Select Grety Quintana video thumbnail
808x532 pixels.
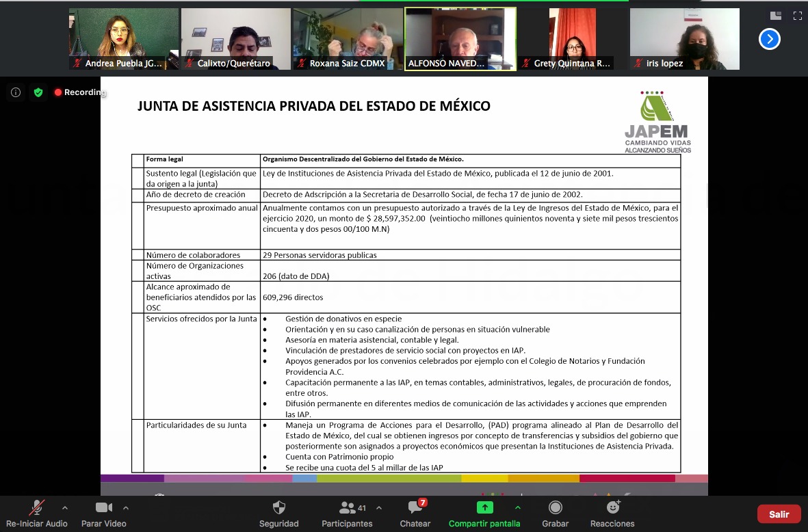pyautogui.click(x=573, y=39)
